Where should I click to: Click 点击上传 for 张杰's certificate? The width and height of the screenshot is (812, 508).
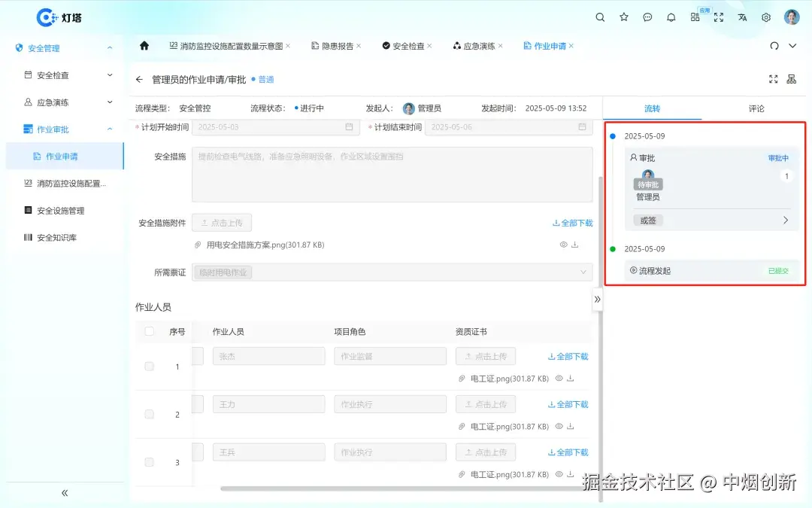pyautogui.click(x=485, y=356)
